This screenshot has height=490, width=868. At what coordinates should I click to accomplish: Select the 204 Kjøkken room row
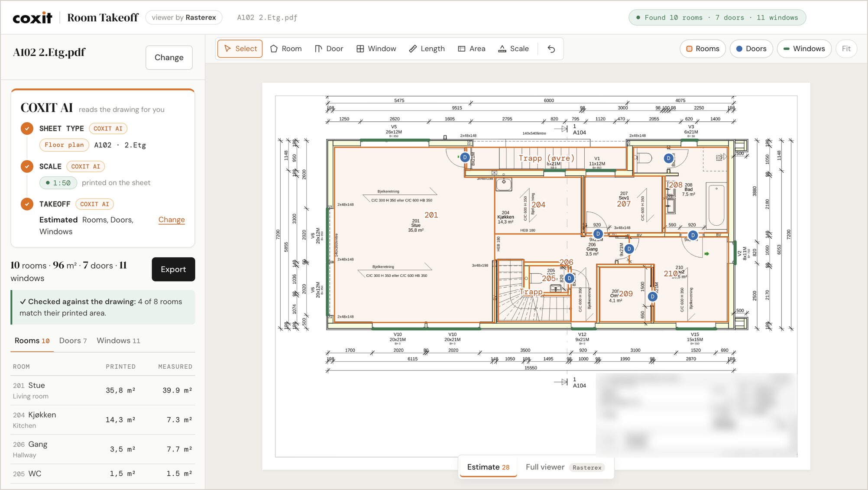pos(103,420)
